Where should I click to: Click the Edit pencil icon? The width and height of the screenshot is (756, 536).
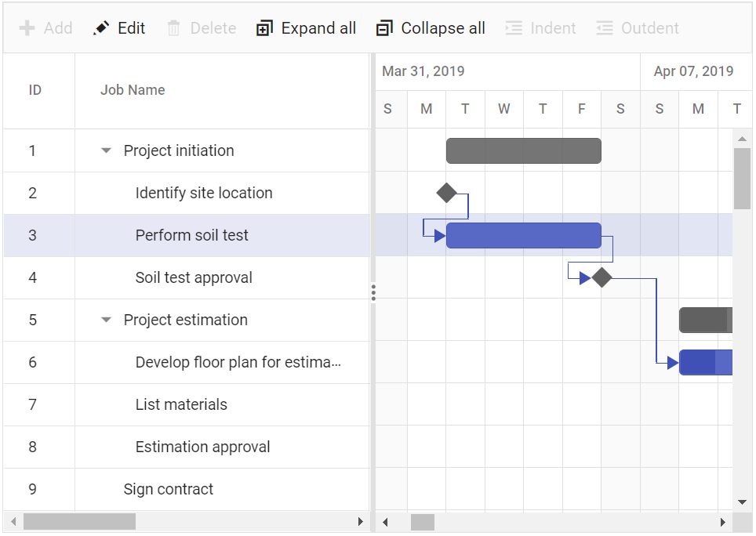coord(101,28)
